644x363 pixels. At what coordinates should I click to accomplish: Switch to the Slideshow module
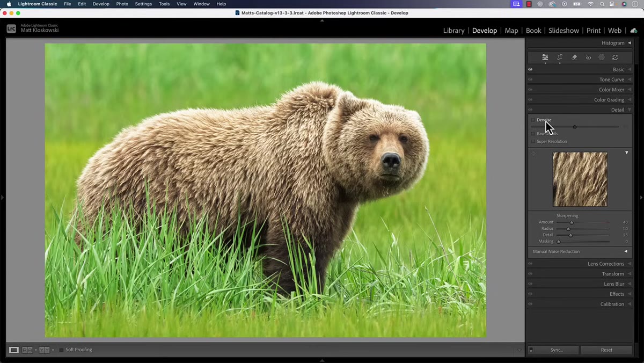(563, 31)
